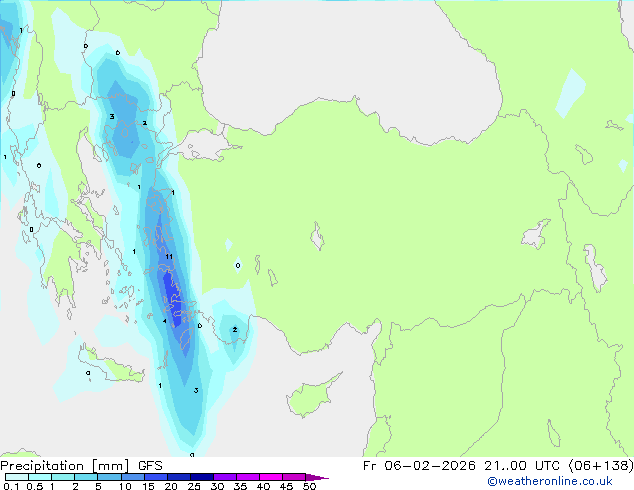Click the over-50 arrow tip of legend
Screen dimensions: 634x490
pyautogui.click(x=317, y=477)
